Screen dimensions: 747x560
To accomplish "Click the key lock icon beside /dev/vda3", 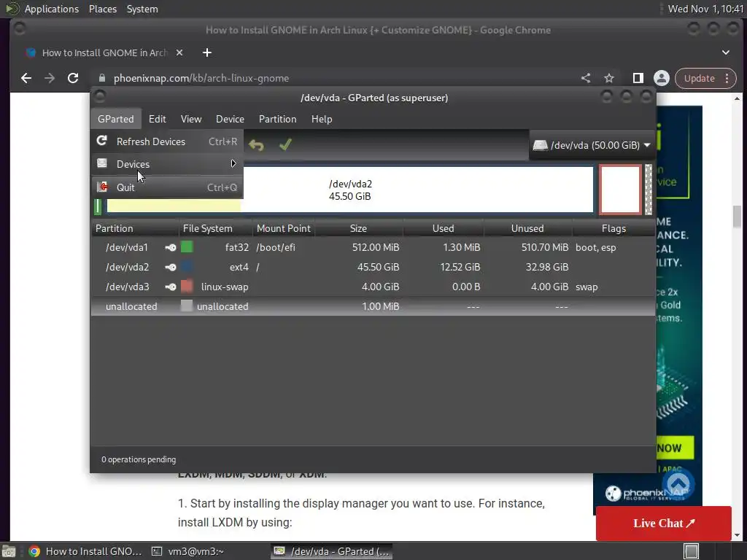I will pos(171,287).
